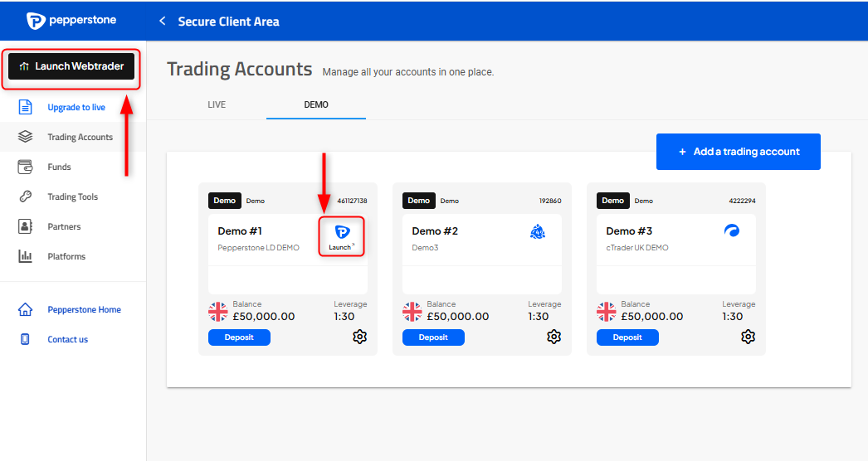
Task: Open Upgrade to live in sidebar
Action: [76, 108]
